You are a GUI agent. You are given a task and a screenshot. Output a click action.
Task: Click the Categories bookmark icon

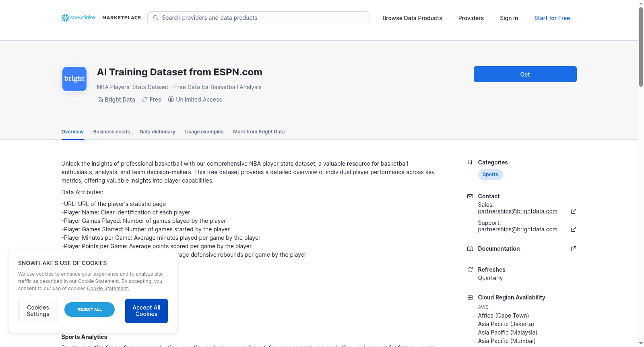[x=470, y=162]
